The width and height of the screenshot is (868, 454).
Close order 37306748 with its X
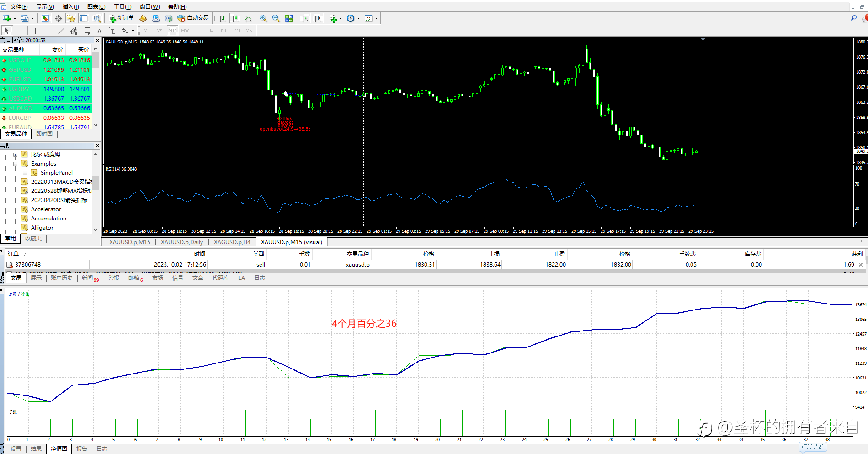(x=861, y=264)
